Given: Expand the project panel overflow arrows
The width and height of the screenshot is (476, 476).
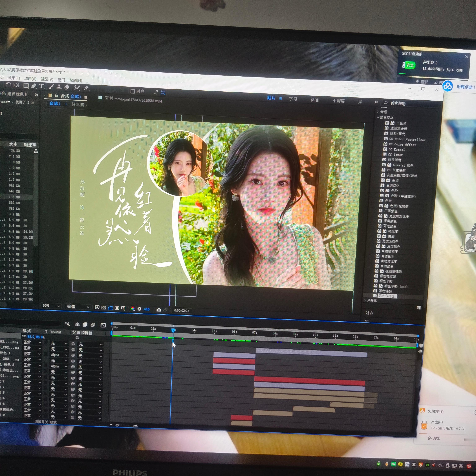Looking at the screenshot, I should [x=36, y=95].
